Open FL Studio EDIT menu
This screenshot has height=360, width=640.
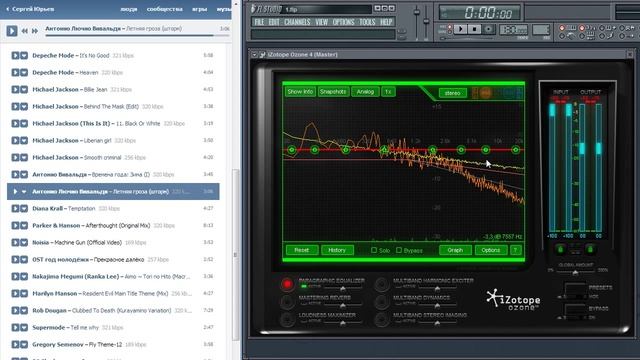point(274,22)
